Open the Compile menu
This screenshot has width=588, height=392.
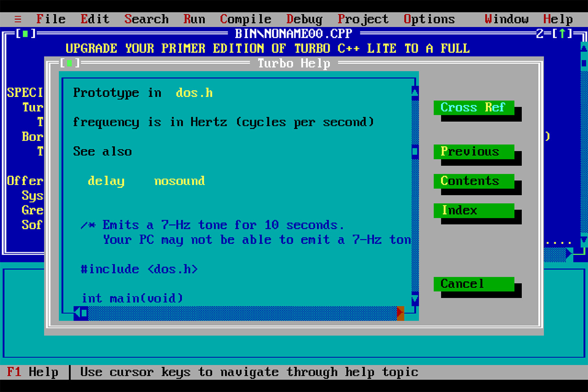click(245, 19)
